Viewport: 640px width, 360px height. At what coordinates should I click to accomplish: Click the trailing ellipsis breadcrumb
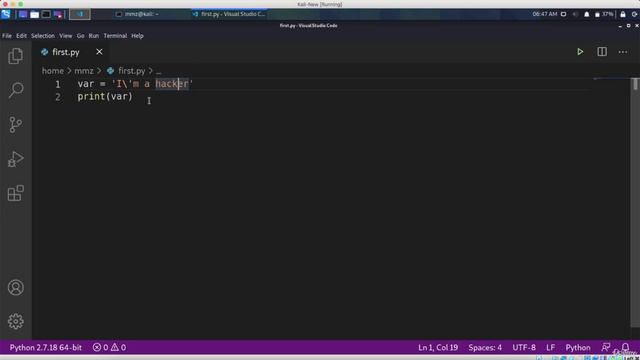158,71
